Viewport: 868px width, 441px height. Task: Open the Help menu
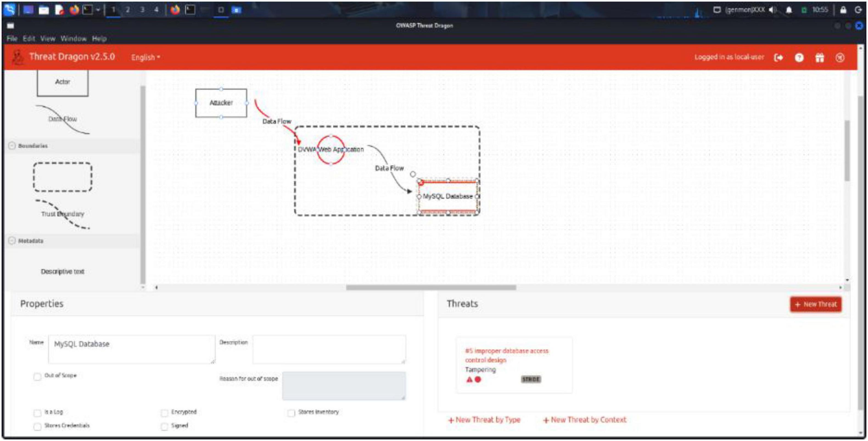click(x=99, y=38)
